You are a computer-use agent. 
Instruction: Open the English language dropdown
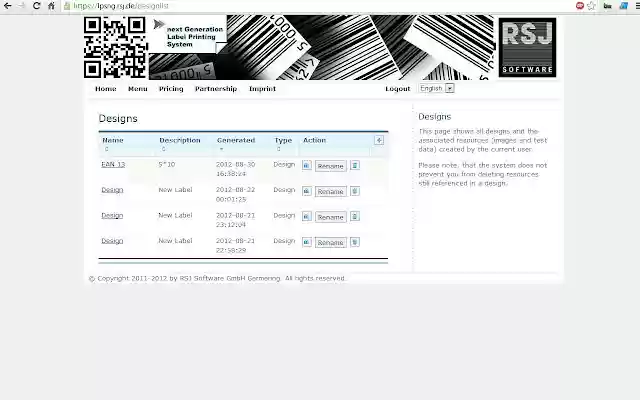[x=436, y=88]
